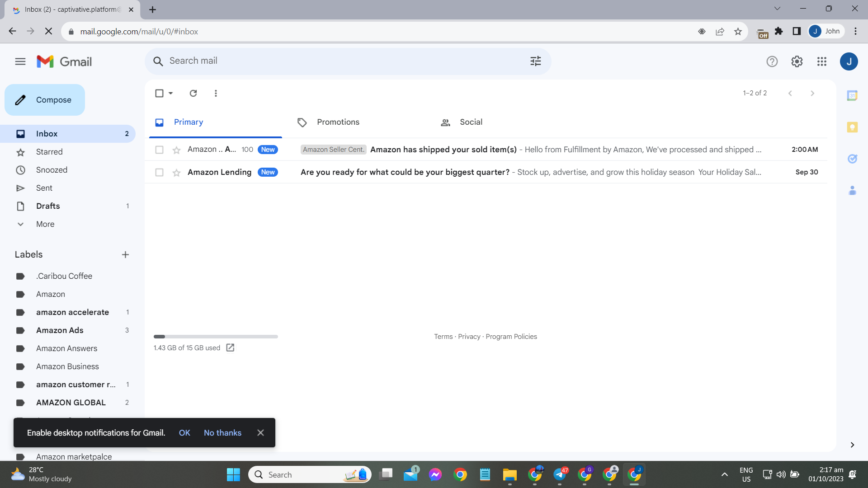Open Chrome side panel icon
The width and height of the screenshot is (868, 488).
click(x=797, y=31)
